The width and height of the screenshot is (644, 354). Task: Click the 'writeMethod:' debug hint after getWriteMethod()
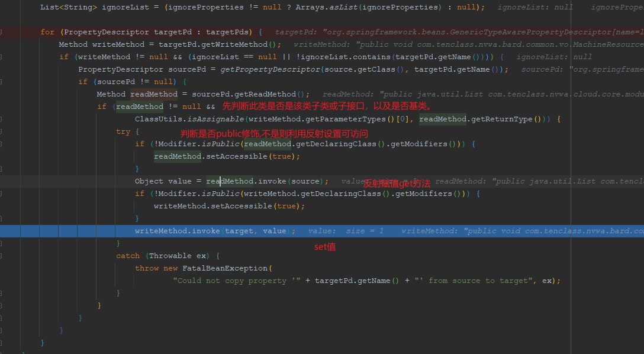click(322, 44)
